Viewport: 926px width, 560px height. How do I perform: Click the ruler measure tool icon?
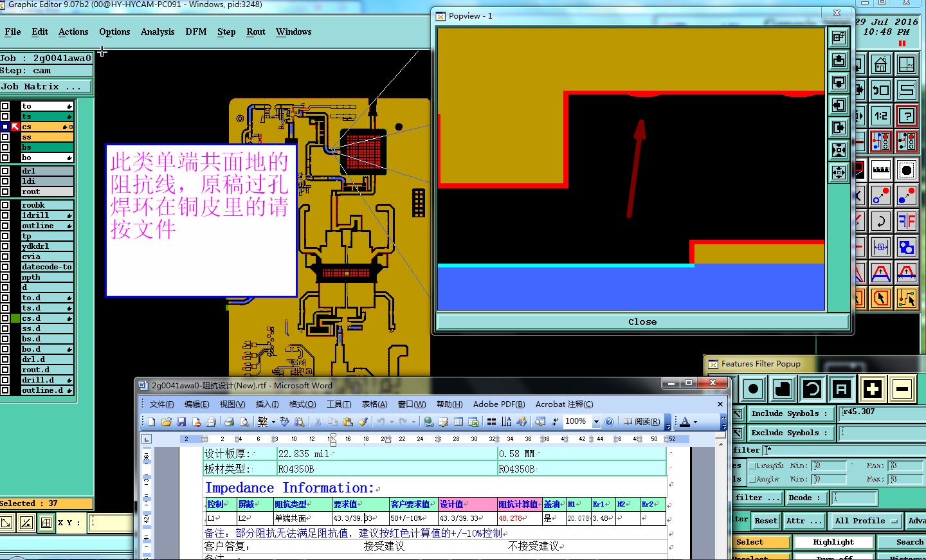coord(881,170)
